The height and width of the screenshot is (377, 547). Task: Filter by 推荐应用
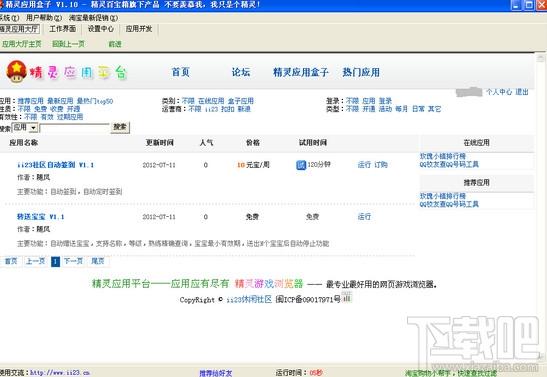(31, 101)
